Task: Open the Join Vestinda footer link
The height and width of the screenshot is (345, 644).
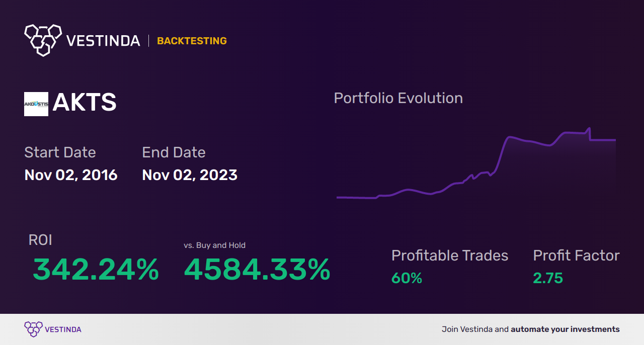Action: coord(531,329)
